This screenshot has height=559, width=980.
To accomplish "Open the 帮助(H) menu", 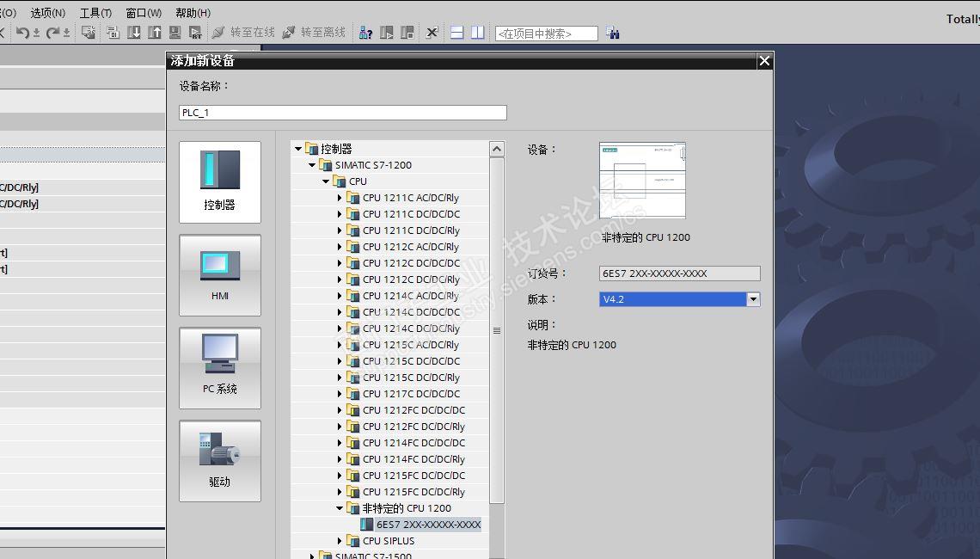I will coord(193,13).
